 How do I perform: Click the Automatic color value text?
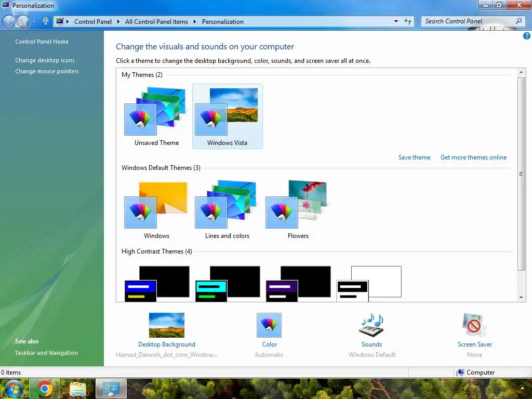pos(269,355)
